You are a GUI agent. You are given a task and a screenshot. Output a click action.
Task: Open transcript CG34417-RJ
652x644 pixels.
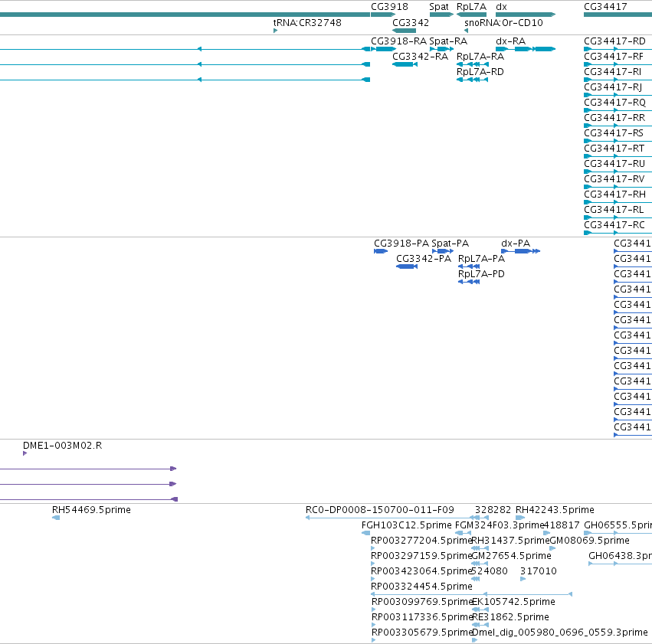(613, 87)
